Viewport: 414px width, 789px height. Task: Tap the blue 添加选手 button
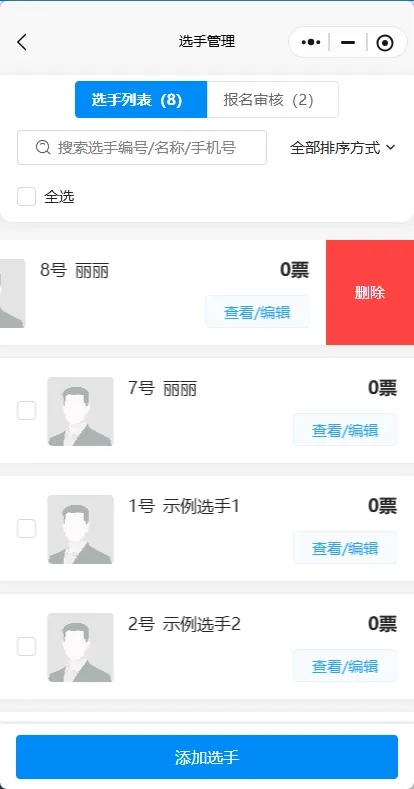tap(207, 757)
